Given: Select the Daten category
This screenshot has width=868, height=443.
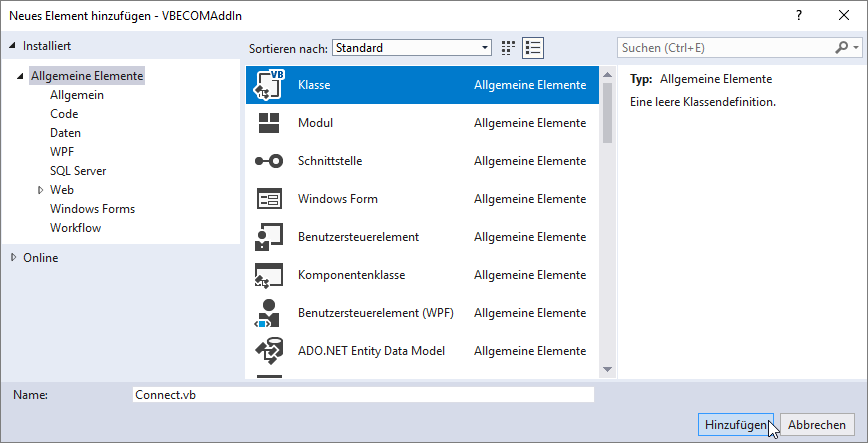Looking at the screenshot, I should 65,133.
